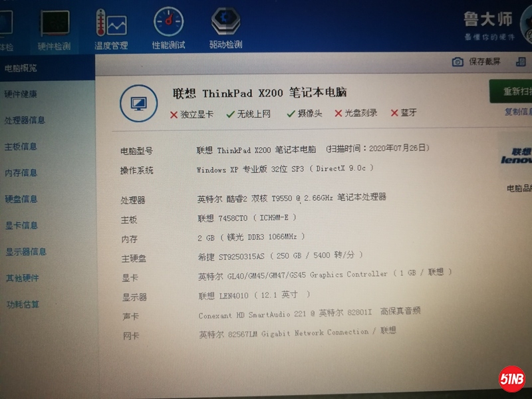Open 功耗估算 power estimate
Screen dimensions: 532x399
coord(23,305)
